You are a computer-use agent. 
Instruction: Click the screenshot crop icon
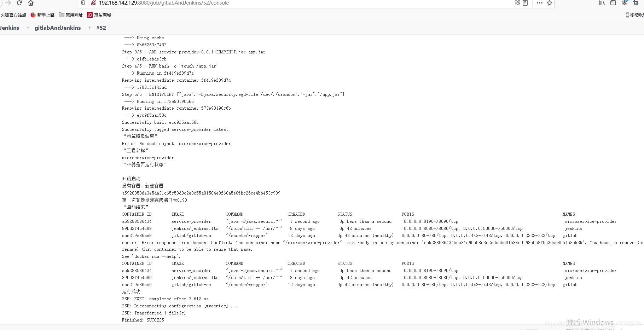click(636, 3)
